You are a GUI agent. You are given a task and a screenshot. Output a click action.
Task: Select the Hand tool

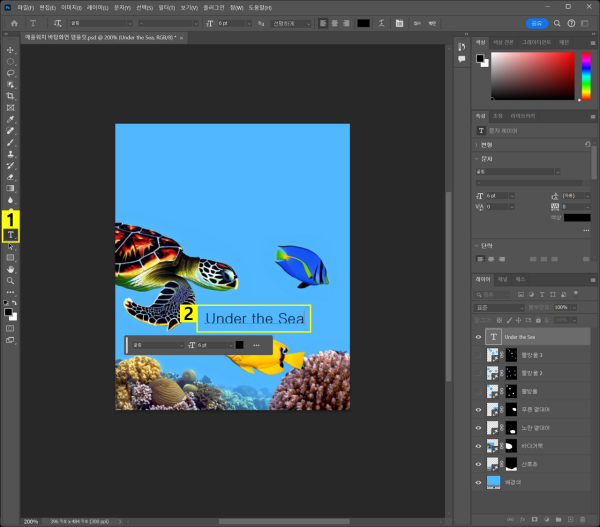coord(11,269)
